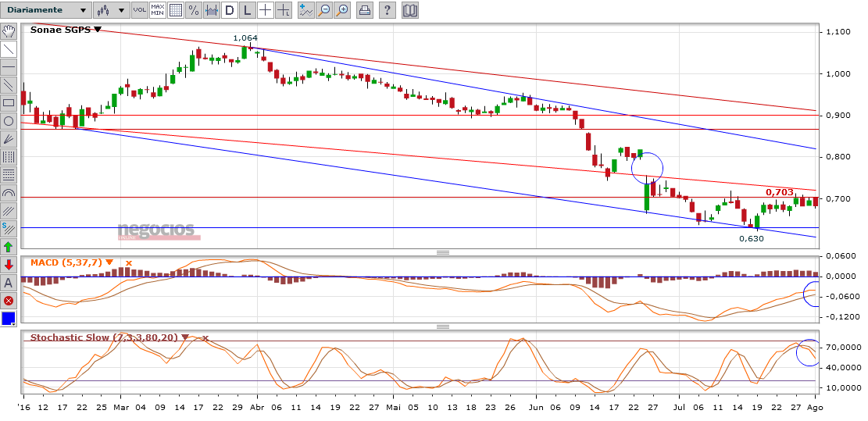Print the chart using printer icon
Viewport: 868px width, 421px height.
click(x=364, y=10)
